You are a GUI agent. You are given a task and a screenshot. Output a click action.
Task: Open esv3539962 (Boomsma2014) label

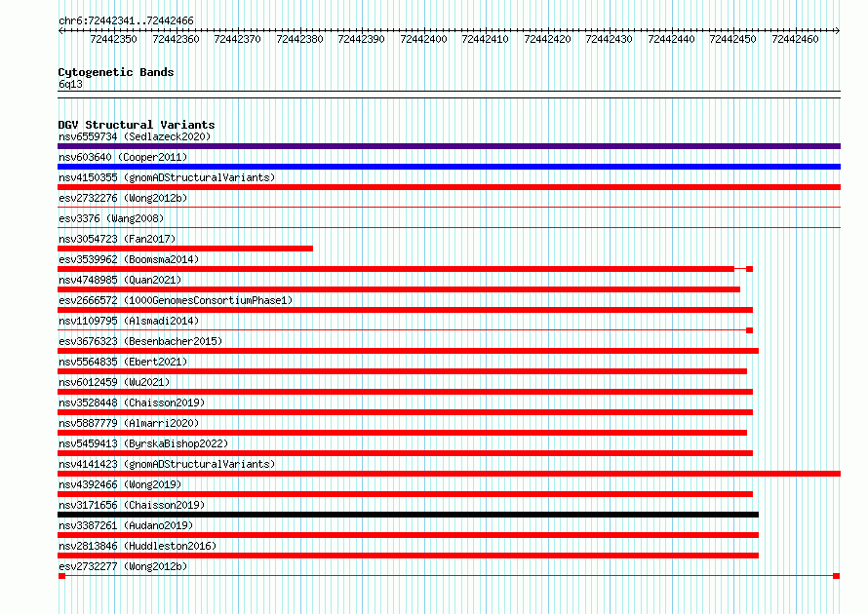coord(129,259)
